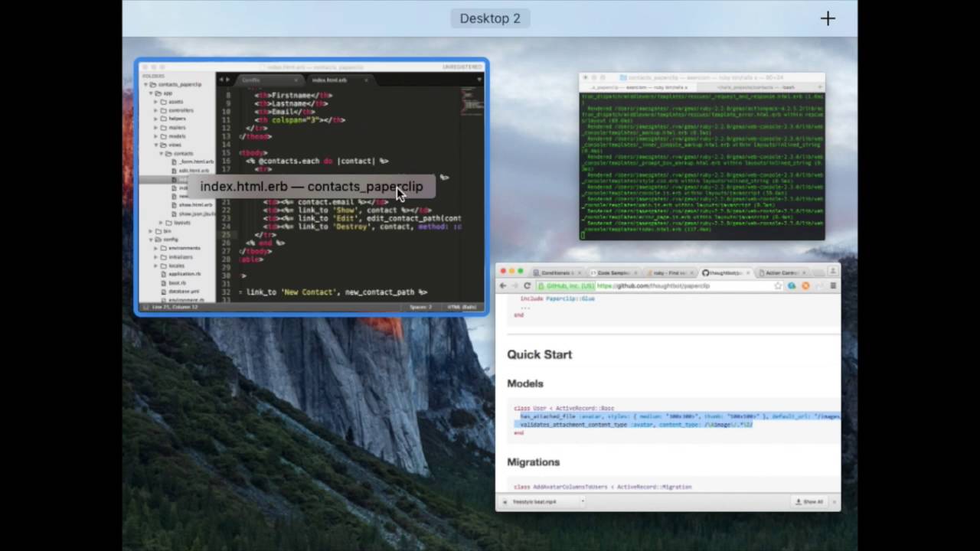
Task: Open the HTML (Rails) syntax selector
Action: tap(462, 307)
